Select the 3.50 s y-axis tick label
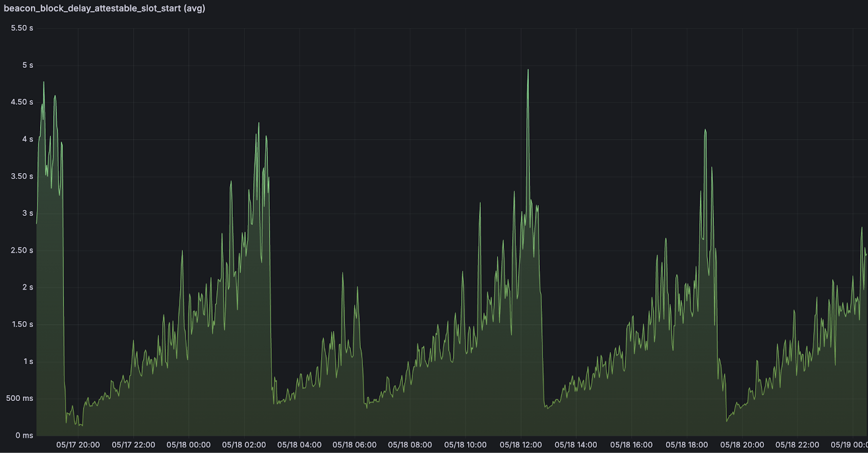The width and height of the screenshot is (868, 453). tap(22, 176)
